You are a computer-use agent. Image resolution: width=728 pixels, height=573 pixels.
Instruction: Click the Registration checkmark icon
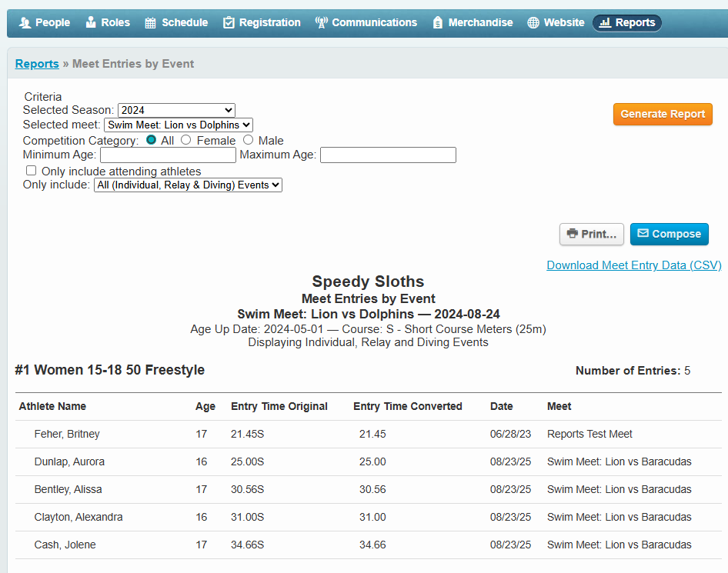click(229, 23)
